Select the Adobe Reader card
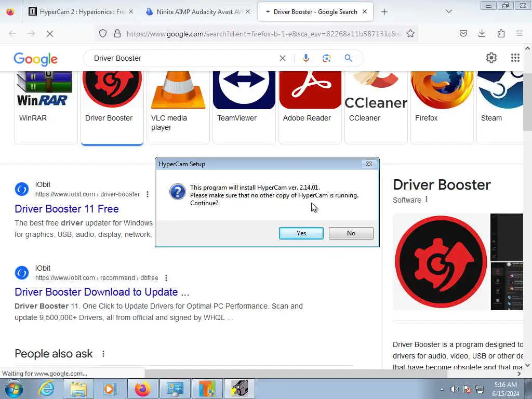Viewport: 532px width, 399px height. [310, 107]
